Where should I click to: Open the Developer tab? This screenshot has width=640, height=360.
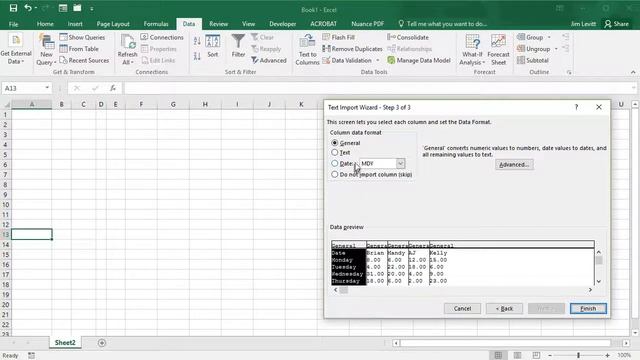282,24
